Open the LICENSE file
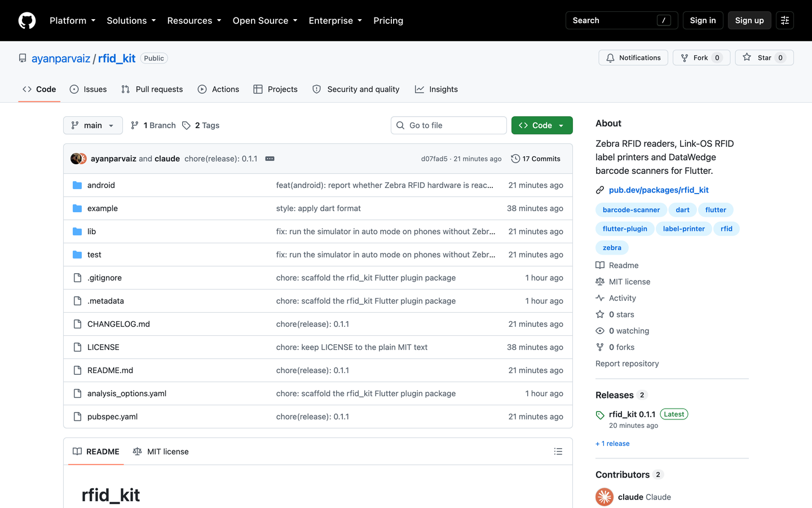Viewport: 812px width, 508px height. tap(103, 347)
